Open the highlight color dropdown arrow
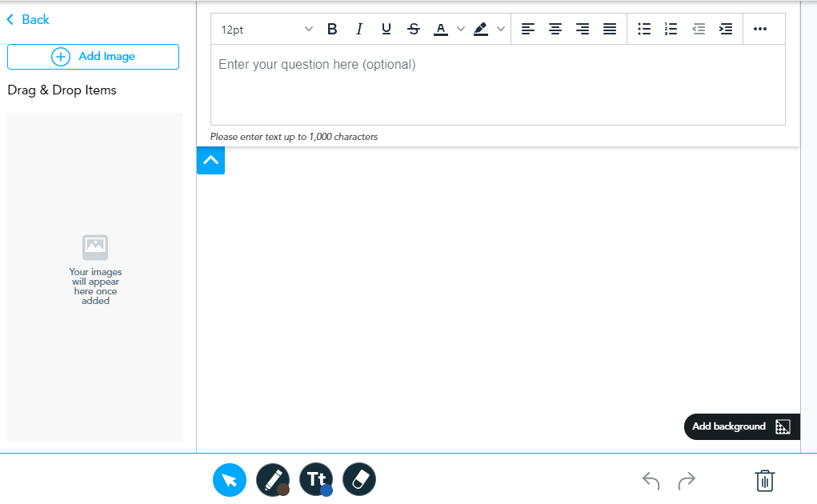 pyautogui.click(x=501, y=29)
